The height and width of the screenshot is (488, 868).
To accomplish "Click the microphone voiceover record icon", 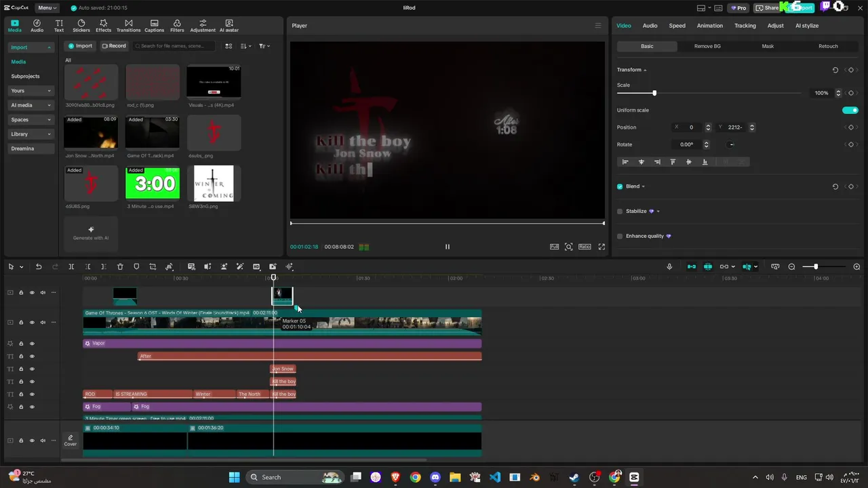I will [x=669, y=267].
